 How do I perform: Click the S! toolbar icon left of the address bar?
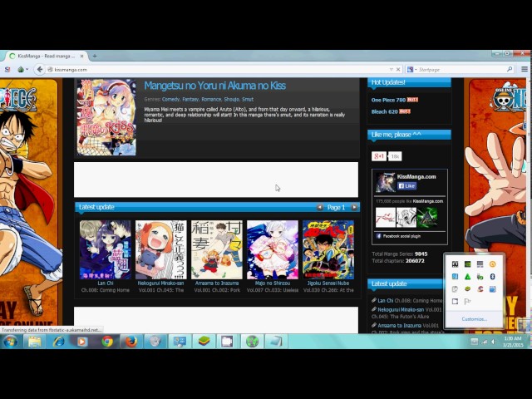(7, 70)
